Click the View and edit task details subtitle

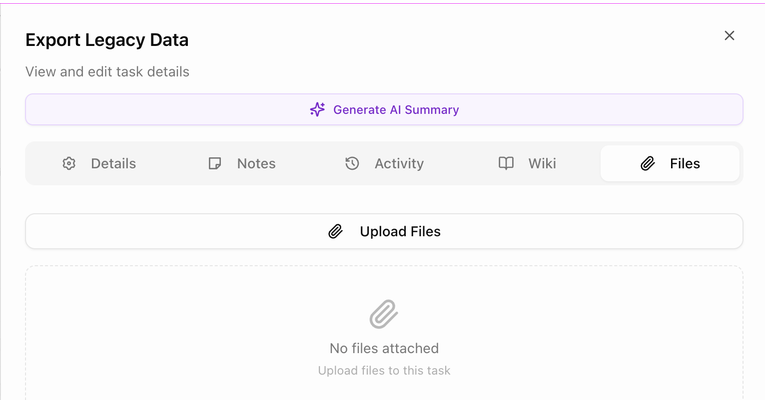click(x=107, y=71)
